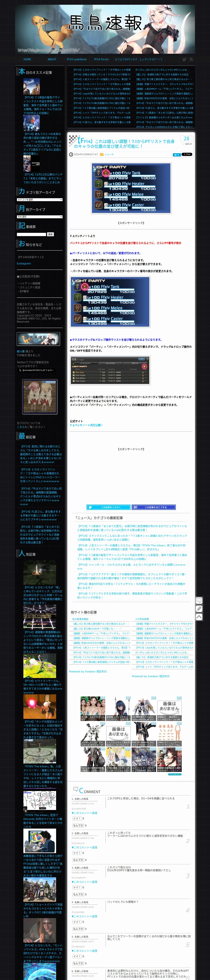Open しぃアンテナ navigation link

click(151, 59)
